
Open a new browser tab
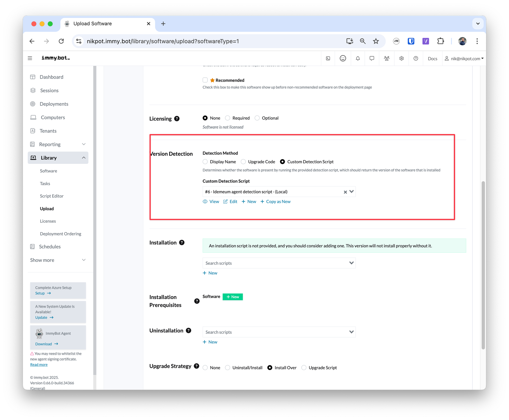tap(163, 24)
